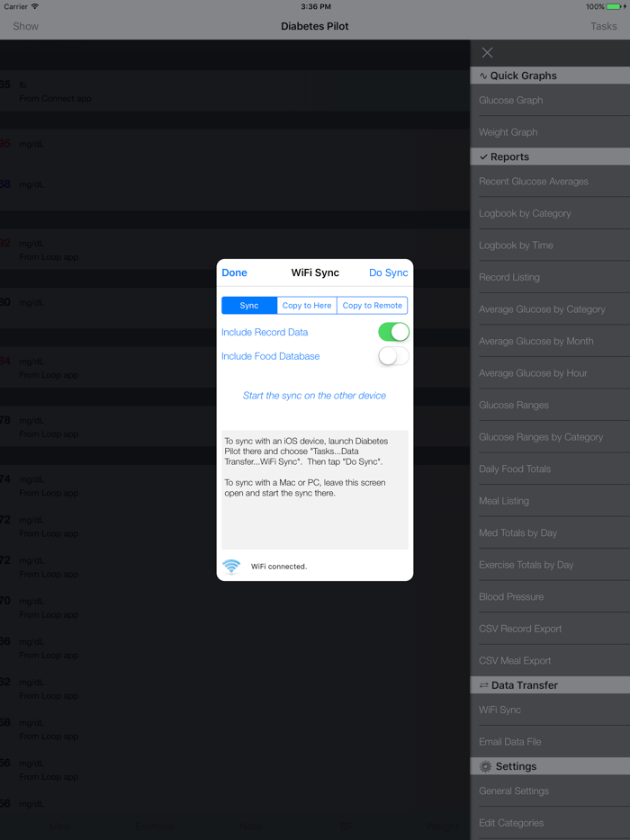Select WiFi Sync in side panel
Screen dimensions: 630x840
tap(550, 710)
